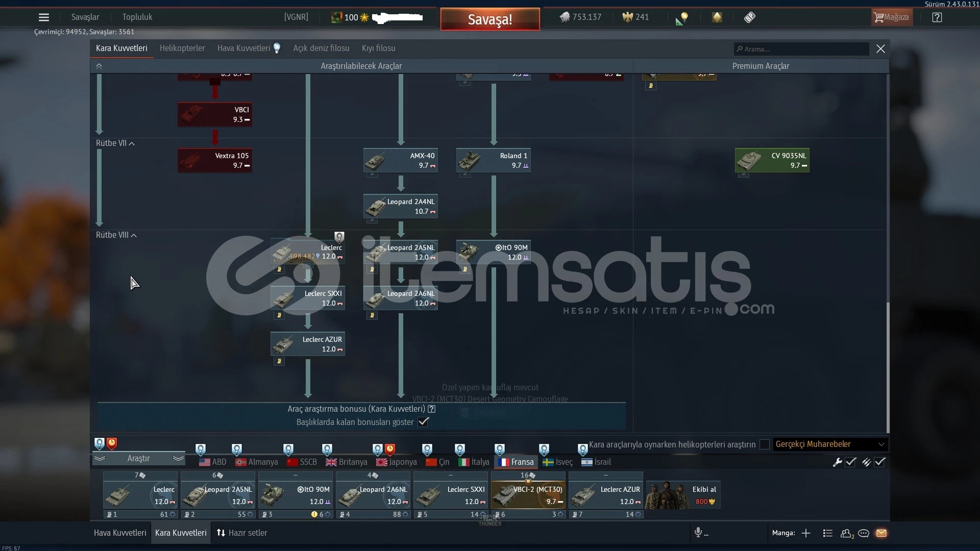Select Çin nation tab

coord(437,462)
